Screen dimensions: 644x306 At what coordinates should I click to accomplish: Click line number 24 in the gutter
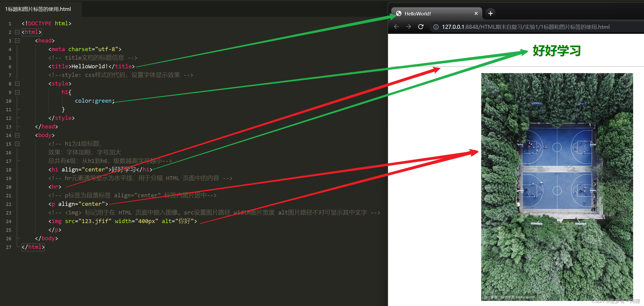coord(9,222)
